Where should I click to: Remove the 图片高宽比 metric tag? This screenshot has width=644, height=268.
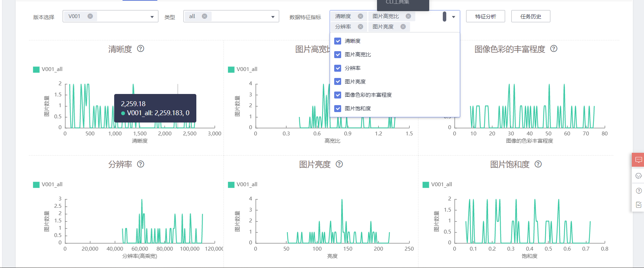pyautogui.click(x=408, y=16)
